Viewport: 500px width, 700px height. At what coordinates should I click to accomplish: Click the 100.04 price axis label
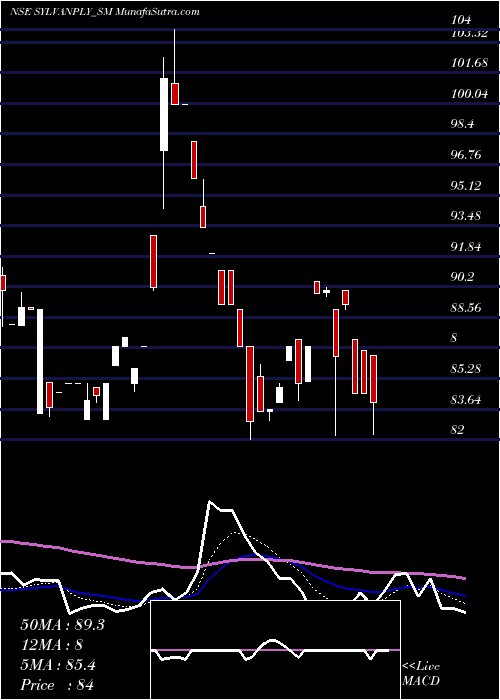[469, 94]
